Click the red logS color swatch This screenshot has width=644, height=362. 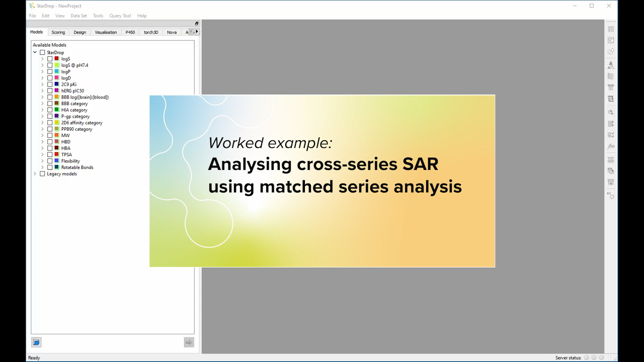(x=57, y=59)
